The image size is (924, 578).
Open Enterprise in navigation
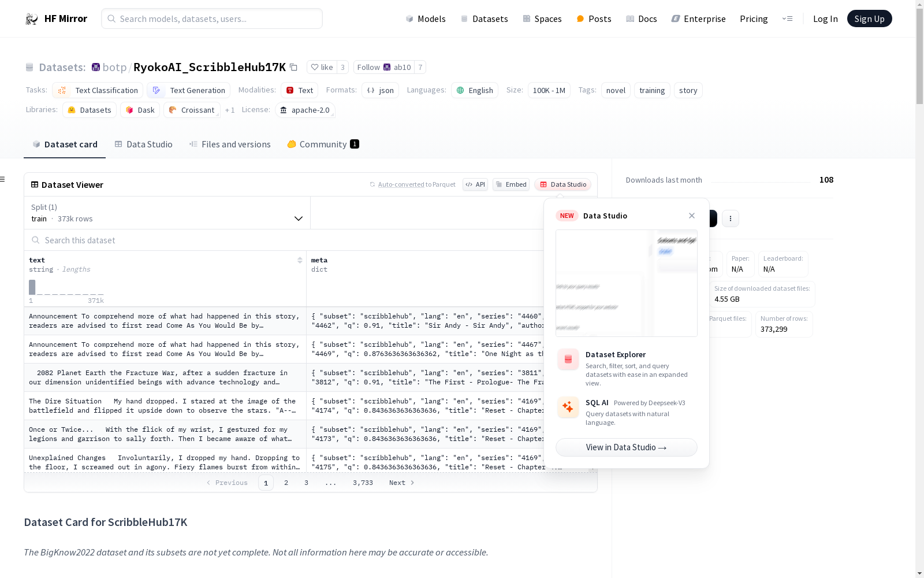(698, 19)
